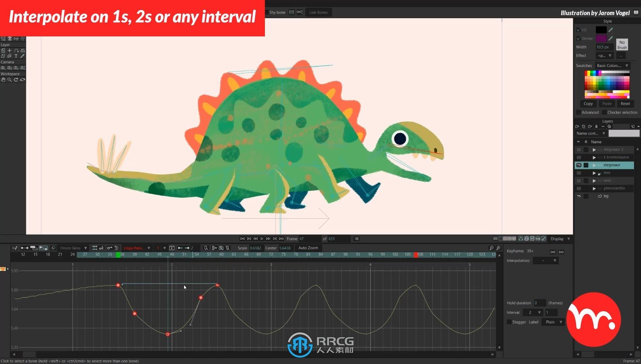The height and width of the screenshot is (364, 641).
Task: Switch to the Channels timeline view
Action: [25, 248]
